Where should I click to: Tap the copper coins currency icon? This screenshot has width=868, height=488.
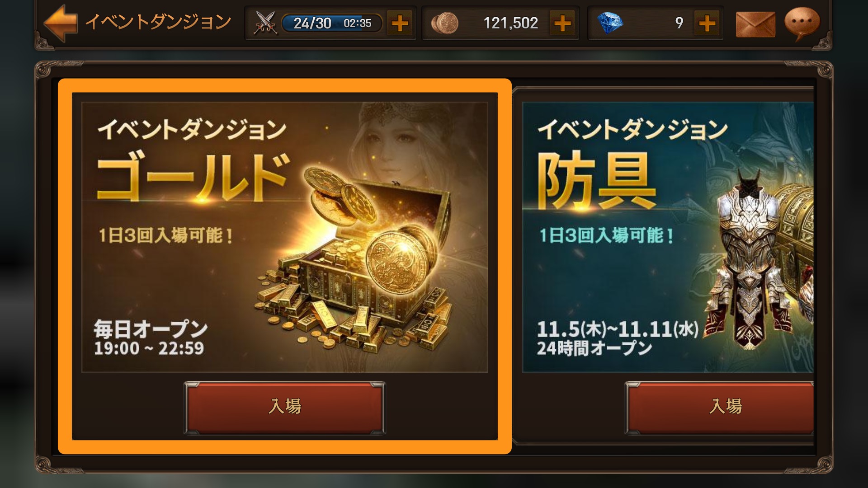[444, 23]
